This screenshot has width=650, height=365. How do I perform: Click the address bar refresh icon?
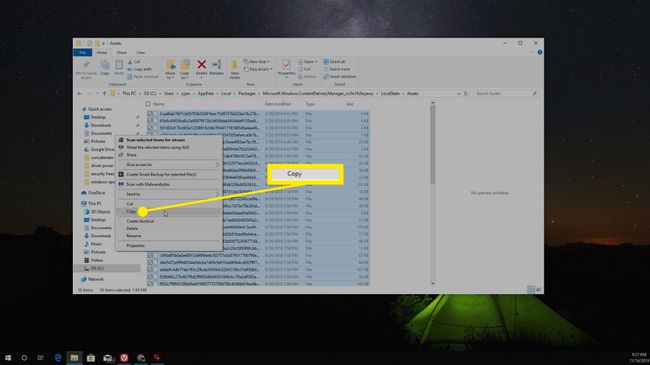[466, 94]
